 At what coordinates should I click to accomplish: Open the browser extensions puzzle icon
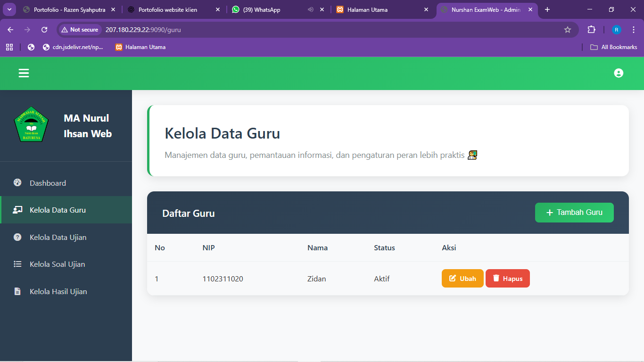(x=591, y=29)
